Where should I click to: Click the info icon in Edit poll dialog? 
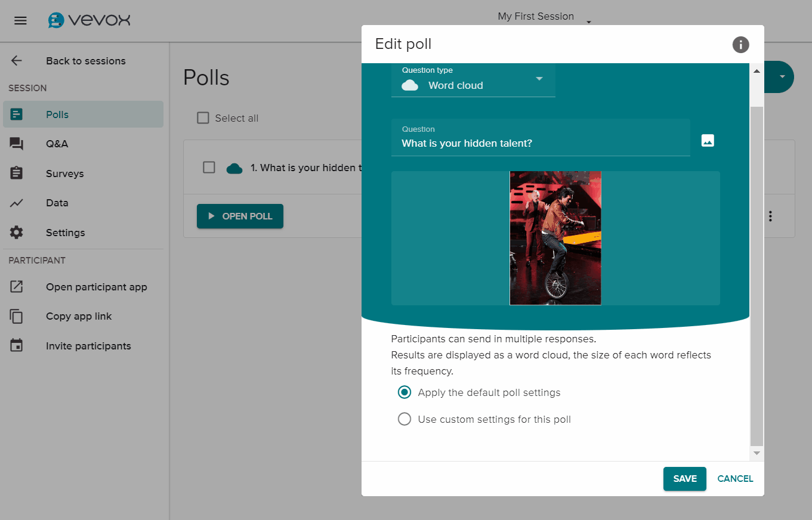click(x=740, y=44)
